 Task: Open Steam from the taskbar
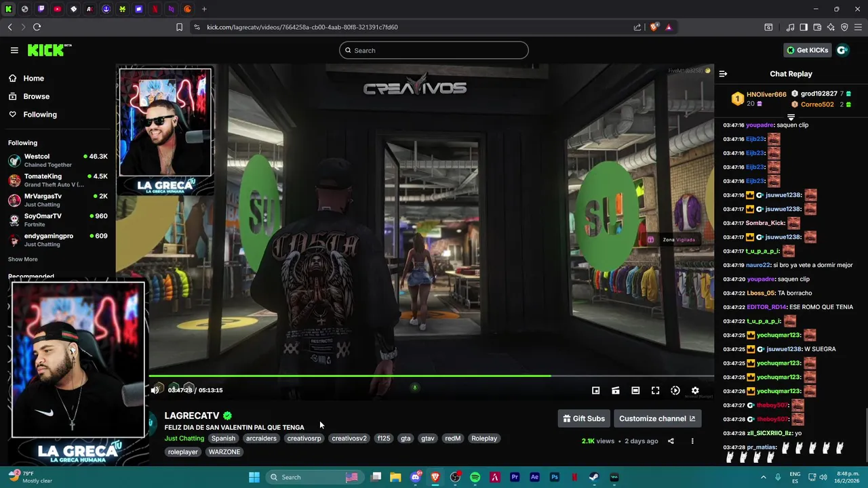594,477
